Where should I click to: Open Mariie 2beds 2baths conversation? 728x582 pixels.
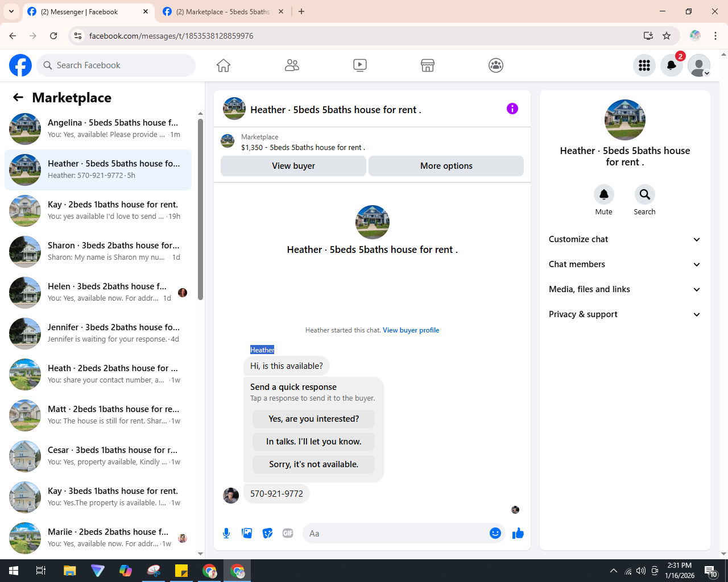click(x=98, y=538)
